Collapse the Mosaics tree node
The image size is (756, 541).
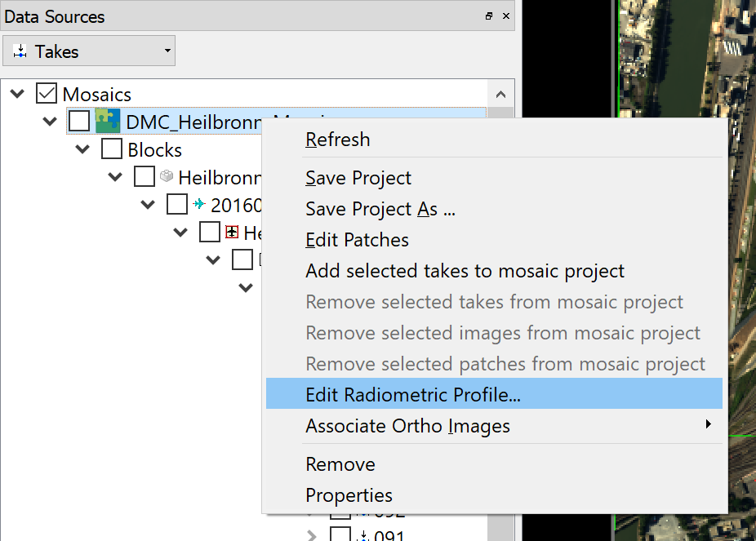[17, 94]
